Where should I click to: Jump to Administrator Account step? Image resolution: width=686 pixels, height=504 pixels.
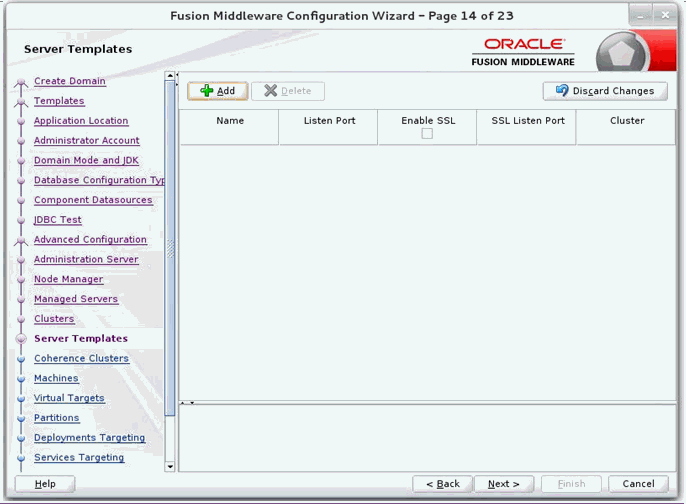point(87,140)
